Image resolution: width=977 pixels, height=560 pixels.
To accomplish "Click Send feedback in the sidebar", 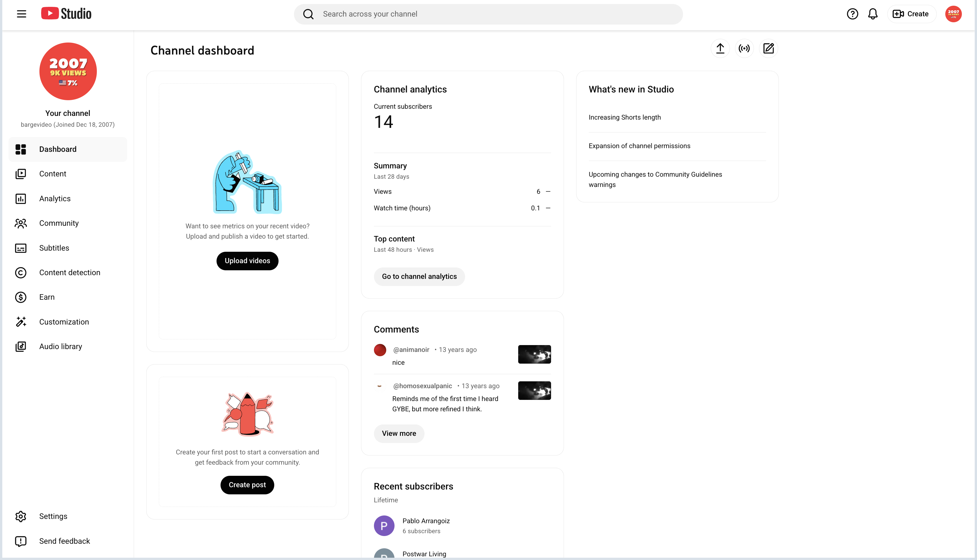I will [x=68, y=541].
